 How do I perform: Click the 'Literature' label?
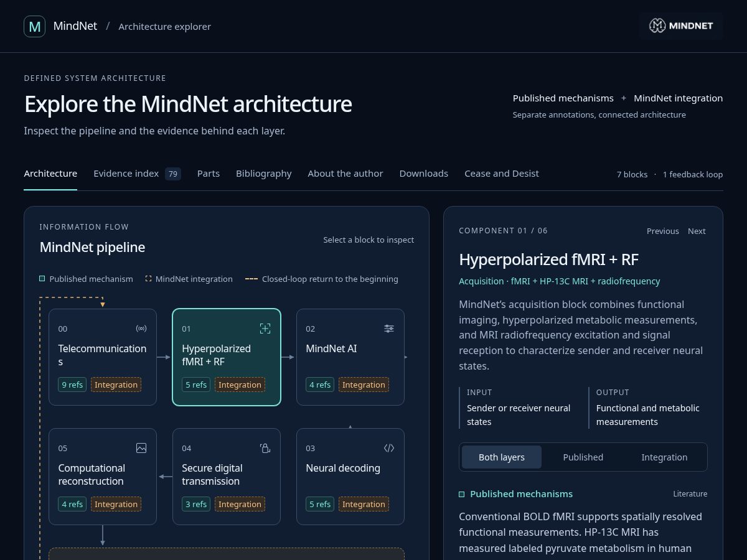pyautogui.click(x=690, y=493)
